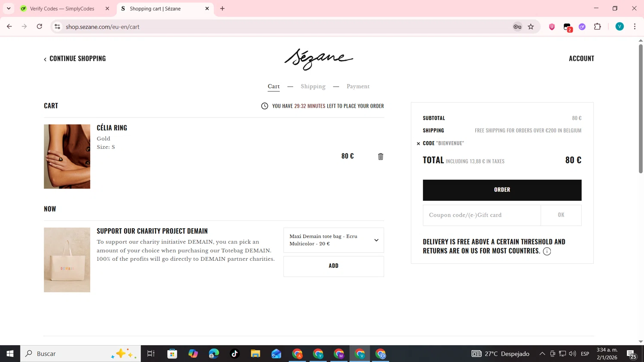Open Célia Ring product title
Viewport: 644px width, 362px height.
(x=112, y=128)
